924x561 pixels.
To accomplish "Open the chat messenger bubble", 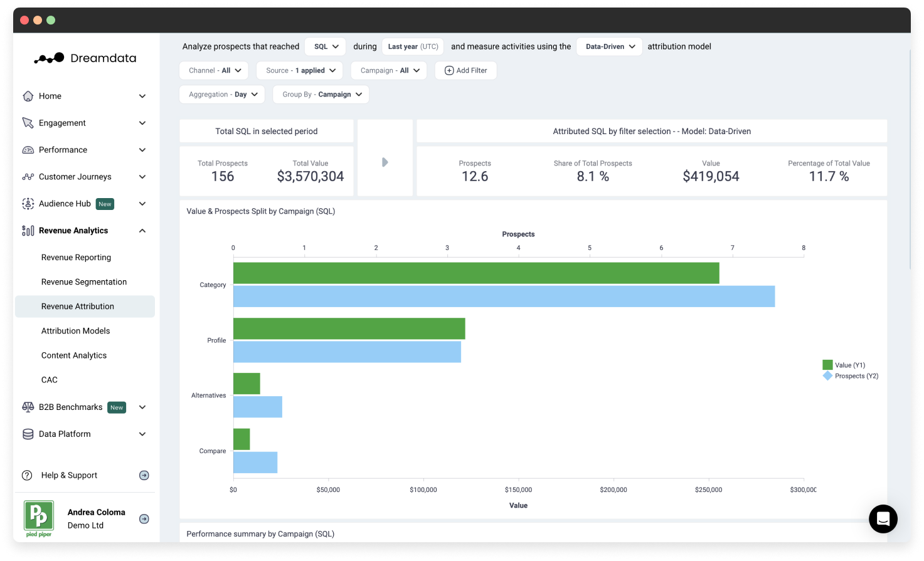I will [x=883, y=518].
